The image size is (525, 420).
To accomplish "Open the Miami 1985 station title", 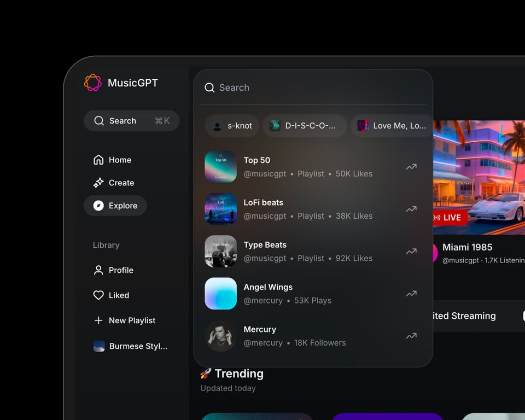I will (x=468, y=247).
